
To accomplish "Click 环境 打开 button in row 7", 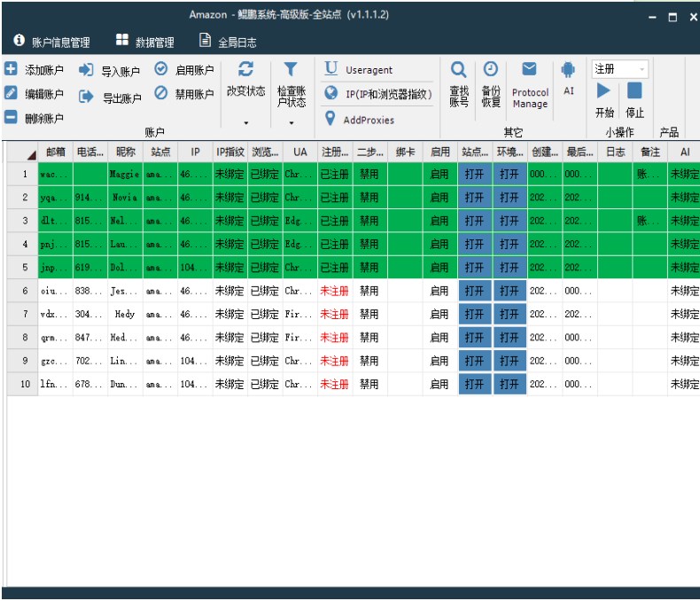I will coord(509,314).
